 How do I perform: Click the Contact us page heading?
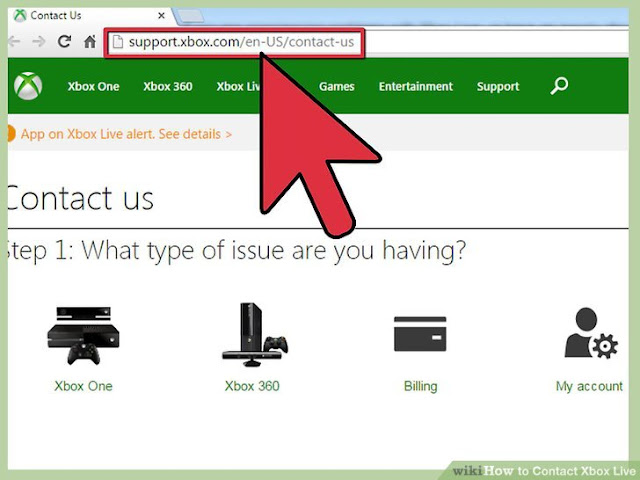pyautogui.click(x=80, y=198)
